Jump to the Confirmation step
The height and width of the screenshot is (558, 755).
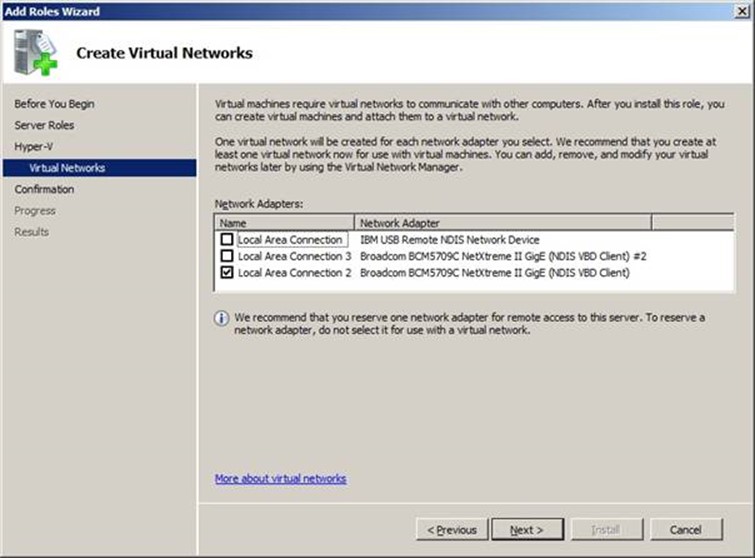[44, 189]
